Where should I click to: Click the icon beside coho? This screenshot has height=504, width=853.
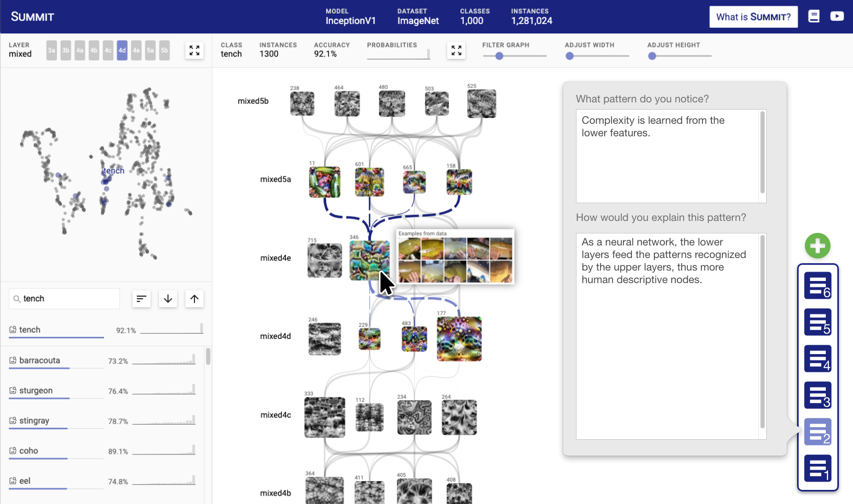13,451
